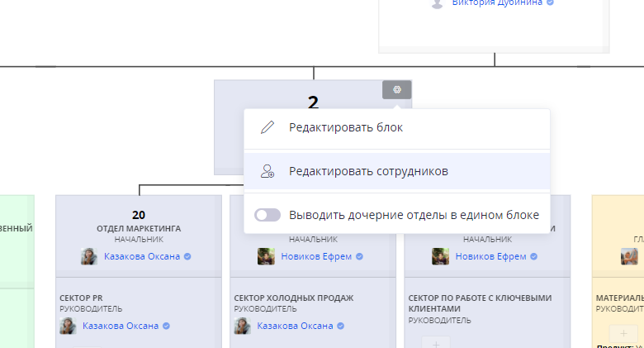Click the number 2 on the parent block
Image resolution: width=644 pixels, height=348 pixels.
(x=313, y=102)
